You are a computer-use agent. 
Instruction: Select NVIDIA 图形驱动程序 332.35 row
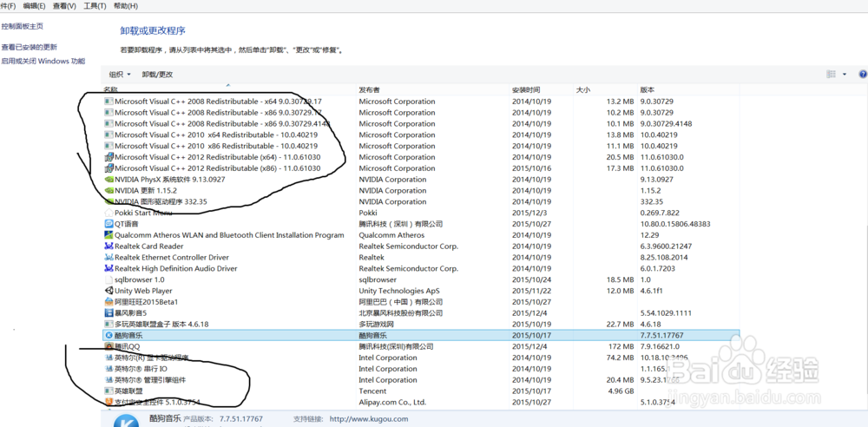421,201
